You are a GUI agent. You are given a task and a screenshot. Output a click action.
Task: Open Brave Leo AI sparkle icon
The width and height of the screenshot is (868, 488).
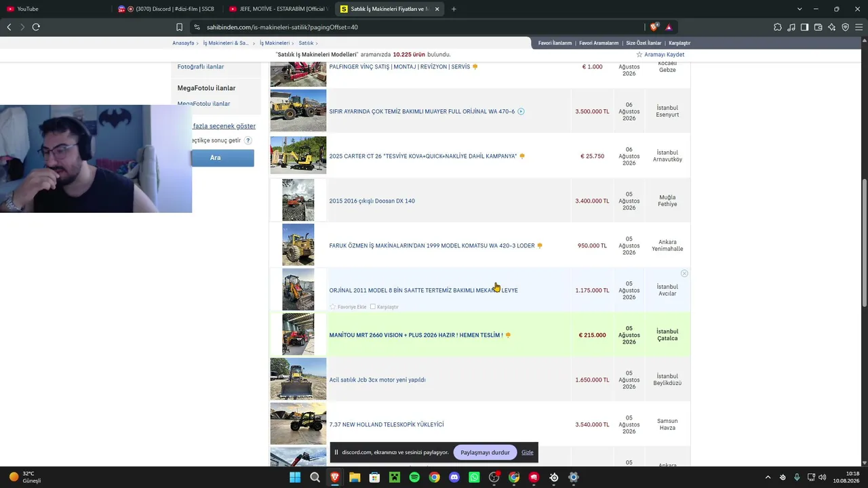click(832, 27)
